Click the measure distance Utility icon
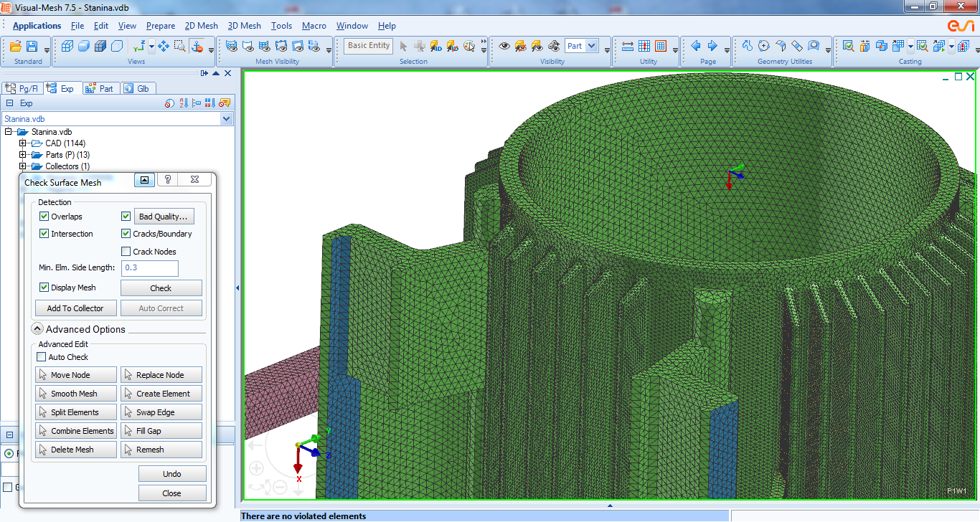Viewport: 980px width, 522px height. [628, 46]
